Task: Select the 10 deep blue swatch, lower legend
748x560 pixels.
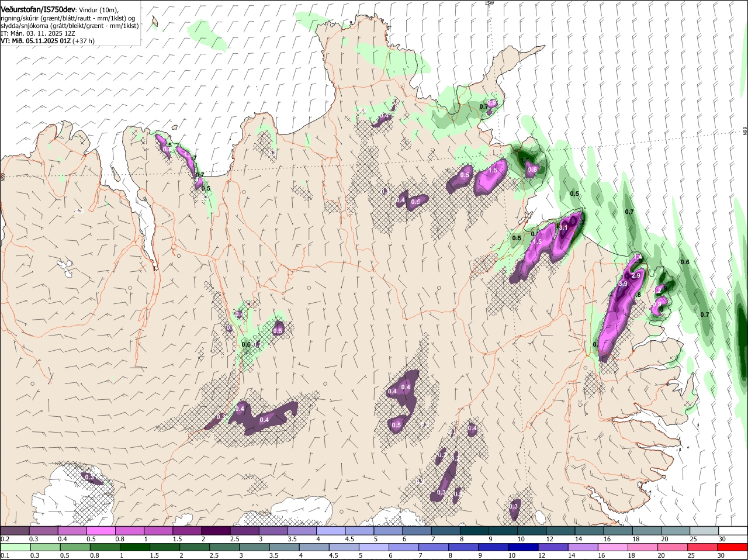Action: coord(524,547)
